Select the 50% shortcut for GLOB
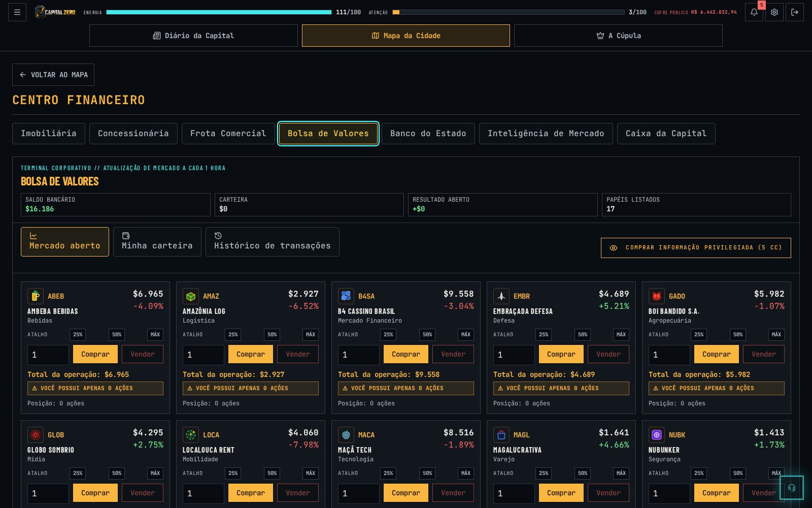 click(117, 473)
